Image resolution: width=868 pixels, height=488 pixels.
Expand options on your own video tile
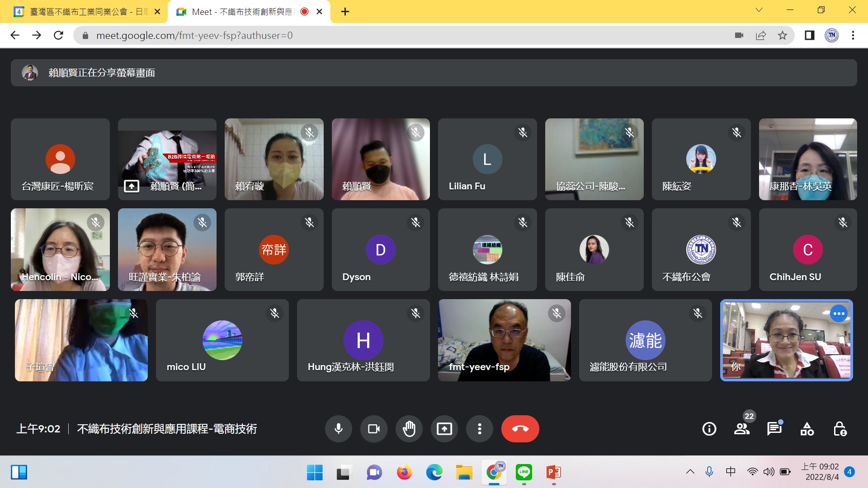coord(839,314)
